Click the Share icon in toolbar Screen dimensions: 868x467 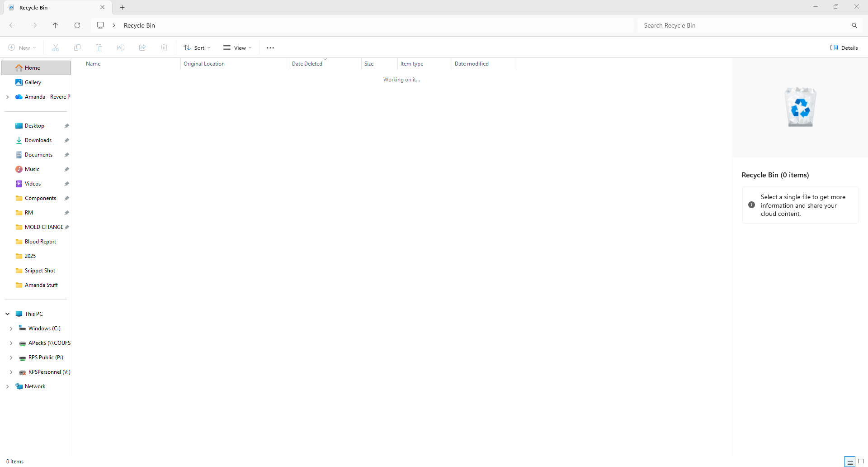pyautogui.click(x=142, y=48)
